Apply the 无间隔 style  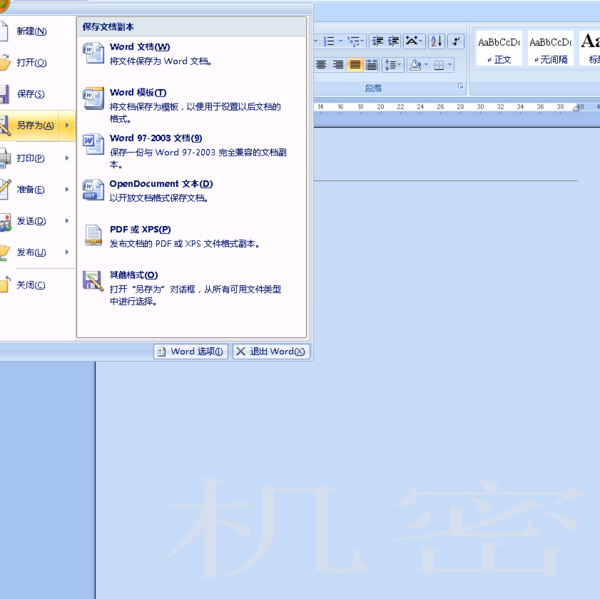point(550,49)
